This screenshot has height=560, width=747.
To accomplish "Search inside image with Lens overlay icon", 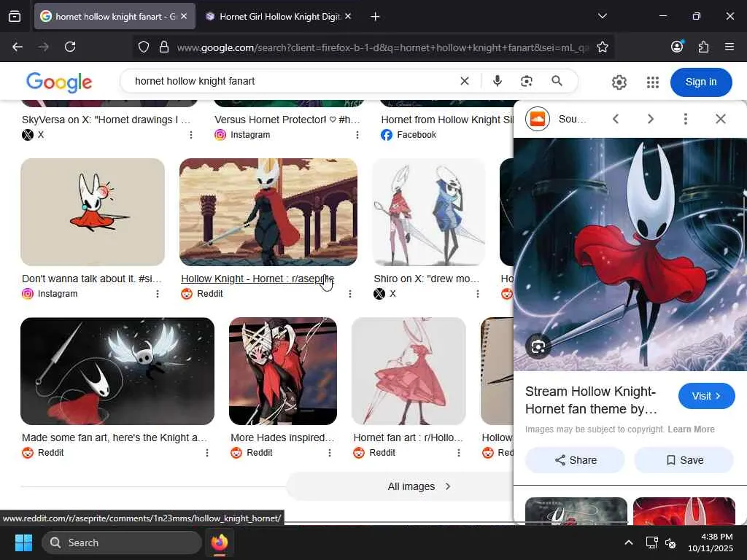I will click(x=538, y=346).
